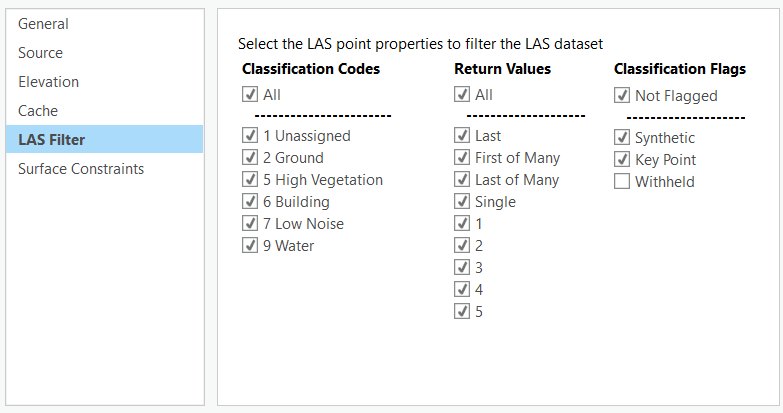Select the LAS Filter page
783x413 pixels.
(x=51, y=140)
